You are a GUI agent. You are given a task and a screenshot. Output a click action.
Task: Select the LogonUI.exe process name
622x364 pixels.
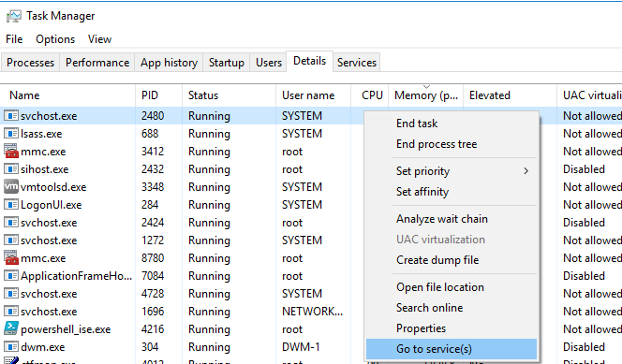pos(52,205)
